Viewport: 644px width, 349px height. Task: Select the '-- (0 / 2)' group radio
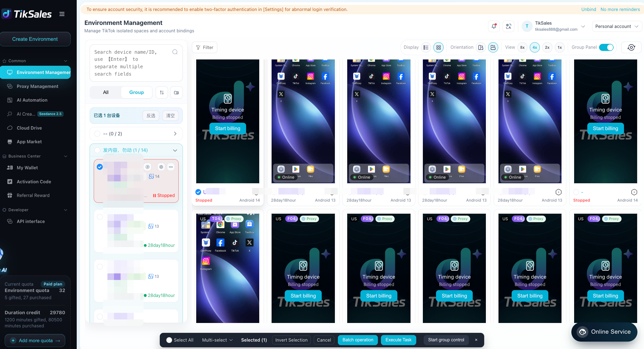[97, 134]
